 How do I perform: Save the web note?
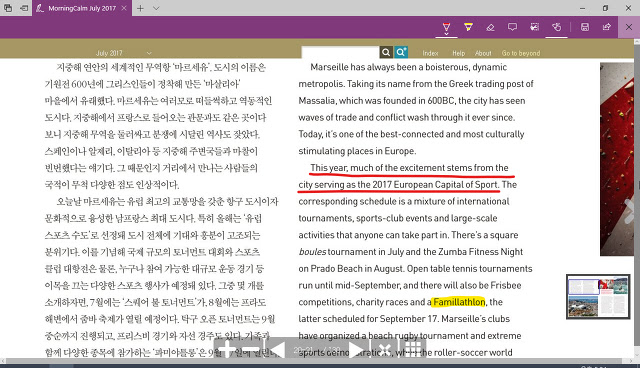point(585,27)
